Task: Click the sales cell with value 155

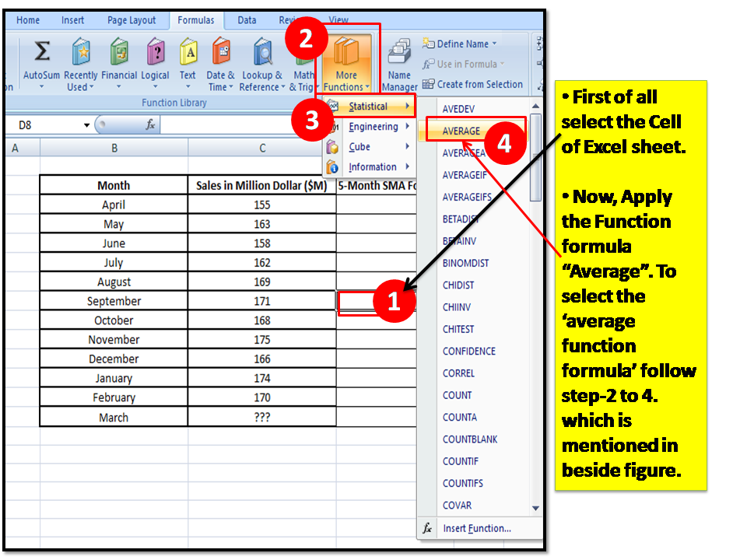Action: [262, 205]
